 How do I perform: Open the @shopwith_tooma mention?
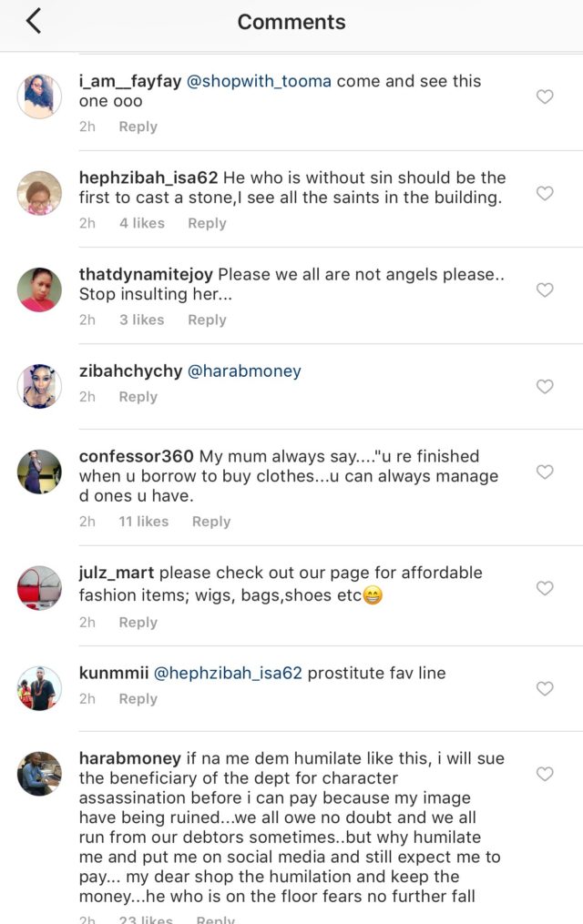259,81
